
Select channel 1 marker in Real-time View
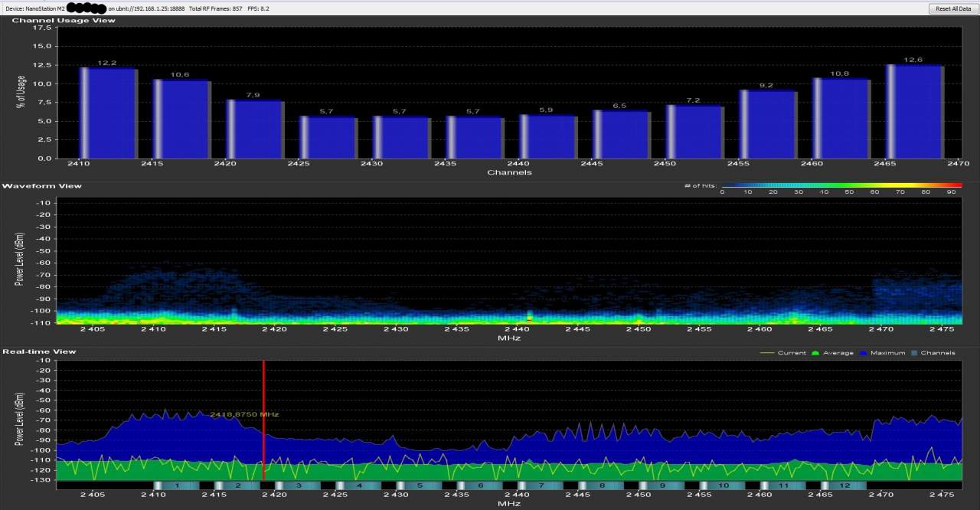(x=177, y=485)
